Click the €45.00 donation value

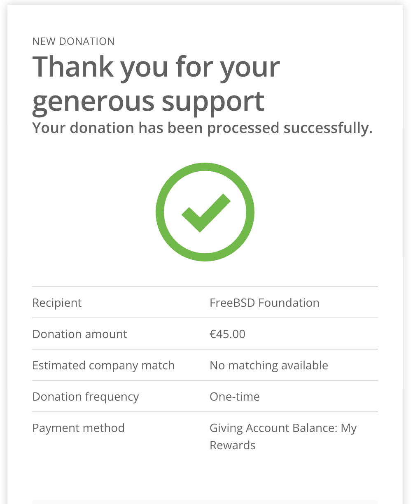227,334
